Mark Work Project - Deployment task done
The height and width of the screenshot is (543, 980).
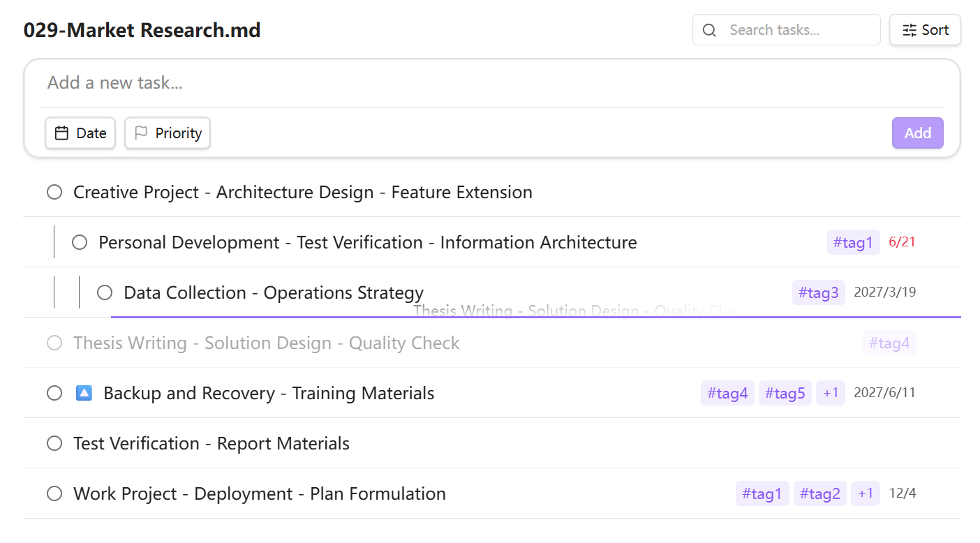pos(54,493)
